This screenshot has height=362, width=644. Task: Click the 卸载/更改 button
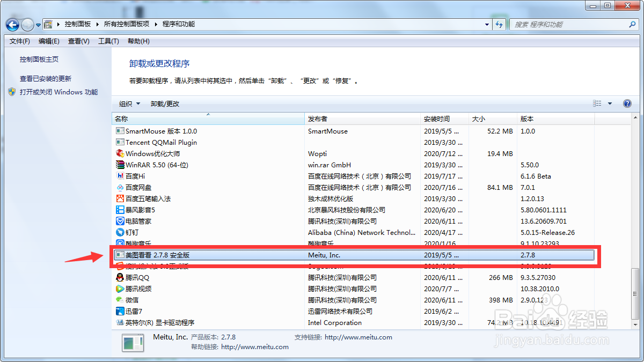tap(165, 104)
